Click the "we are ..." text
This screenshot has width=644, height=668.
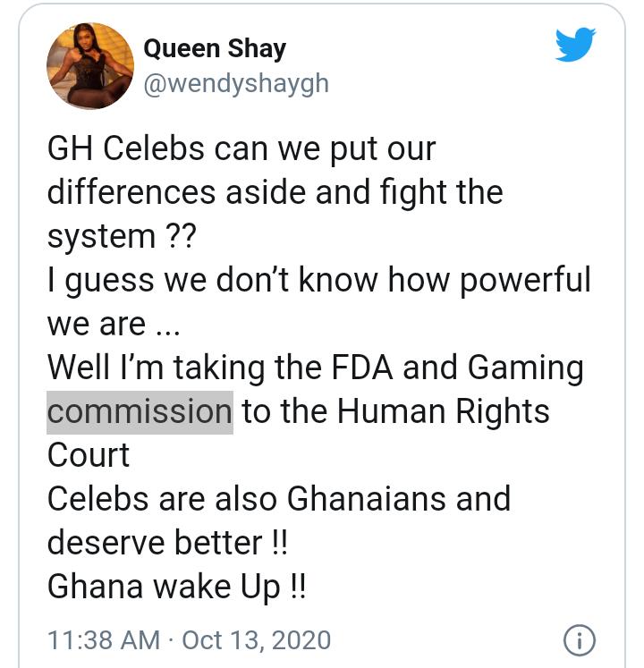113,324
